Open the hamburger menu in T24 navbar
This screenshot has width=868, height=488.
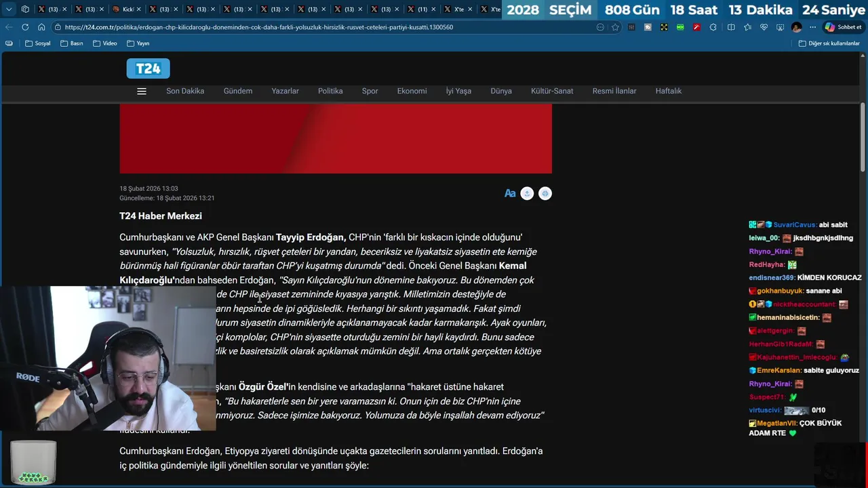[142, 91]
